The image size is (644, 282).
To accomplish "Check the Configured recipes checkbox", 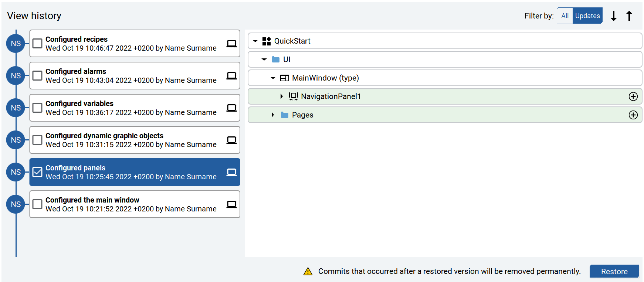I will 37,44.
